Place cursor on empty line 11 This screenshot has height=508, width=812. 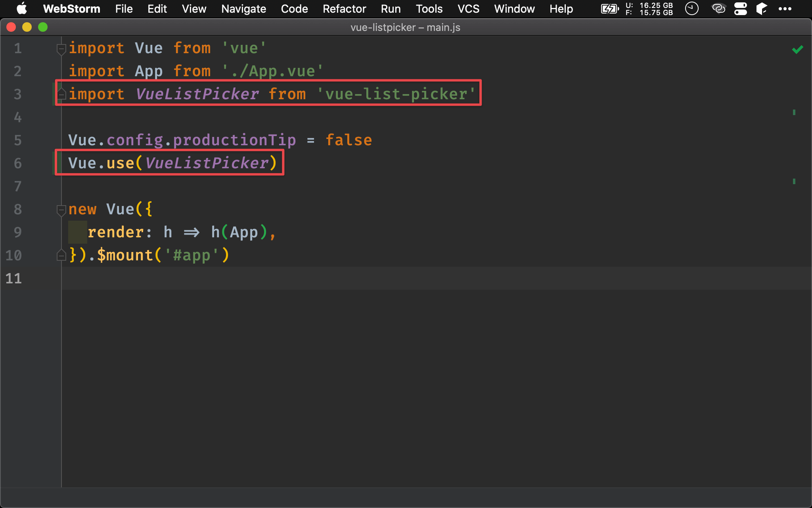436,278
